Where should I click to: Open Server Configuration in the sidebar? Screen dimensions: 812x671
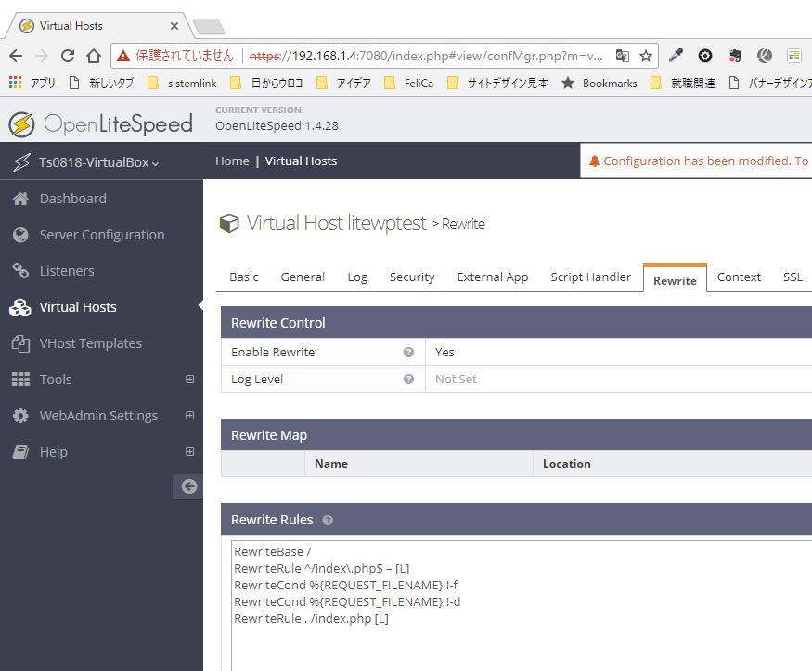(x=101, y=235)
